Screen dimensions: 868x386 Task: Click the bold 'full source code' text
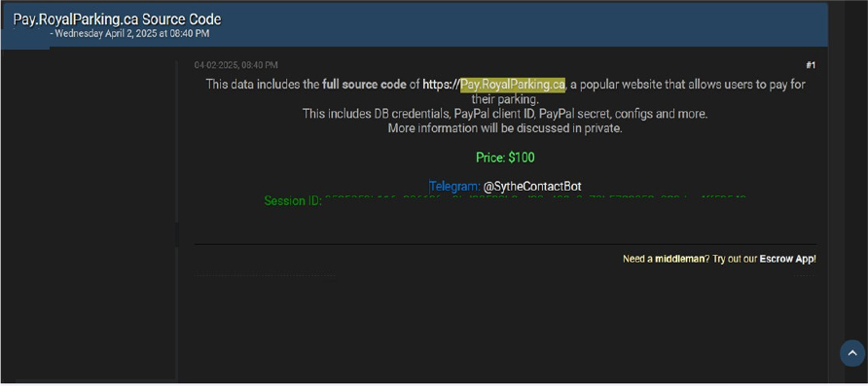click(364, 85)
